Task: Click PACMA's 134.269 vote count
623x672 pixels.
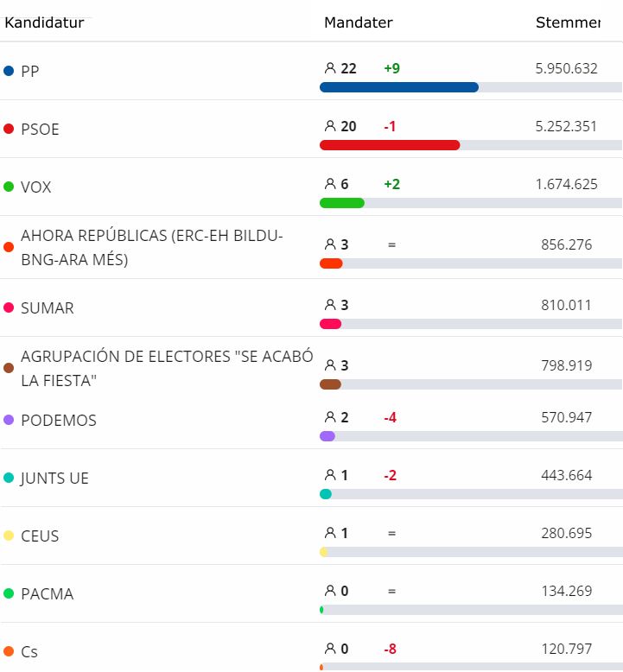Action: tap(566, 591)
